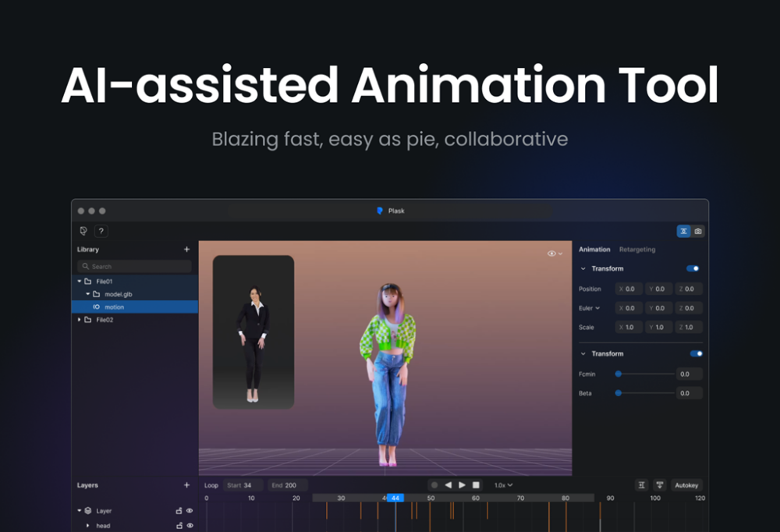Click the Position X value field
This screenshot has width=780, height=532.
tap(629, 289)
